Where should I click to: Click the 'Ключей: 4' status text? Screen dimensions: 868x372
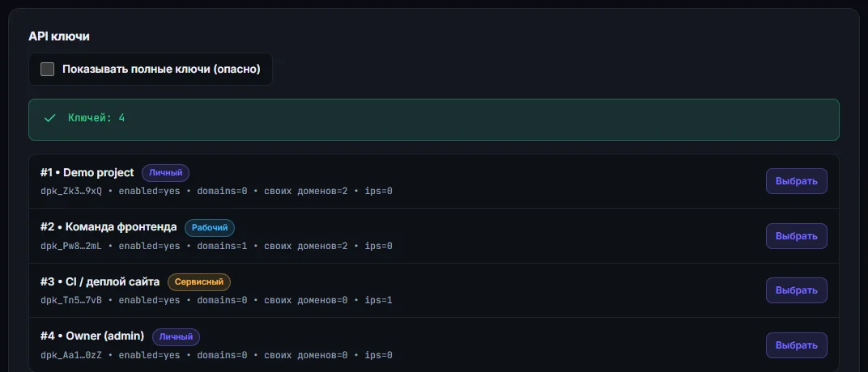click(96, 118)
